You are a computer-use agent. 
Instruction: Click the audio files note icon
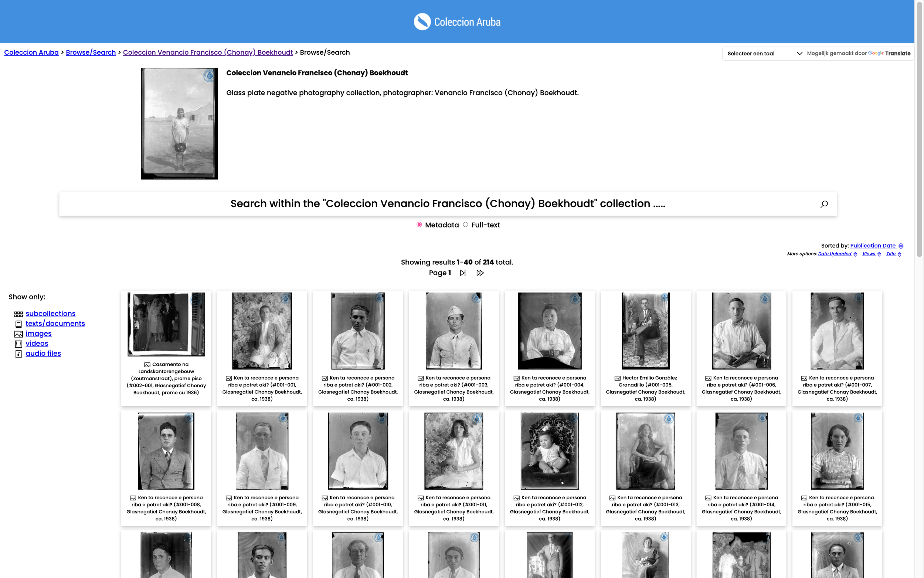click(x=18, y=354)
